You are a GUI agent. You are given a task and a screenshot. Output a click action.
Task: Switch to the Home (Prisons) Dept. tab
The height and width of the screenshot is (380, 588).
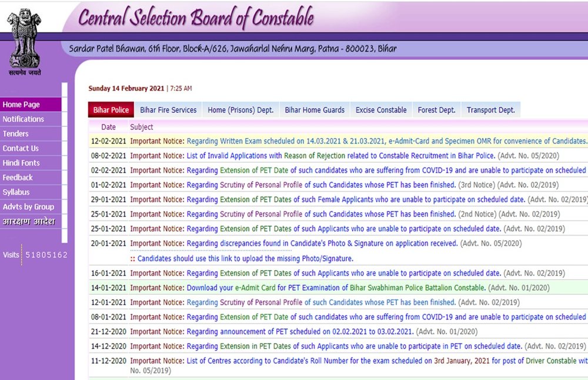[240, 110]
